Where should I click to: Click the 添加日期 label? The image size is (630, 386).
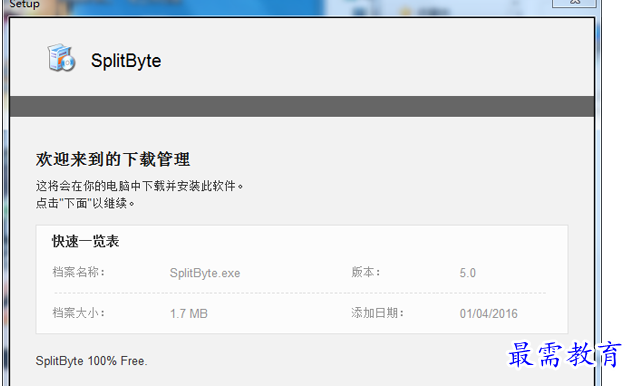pos(377,313)
